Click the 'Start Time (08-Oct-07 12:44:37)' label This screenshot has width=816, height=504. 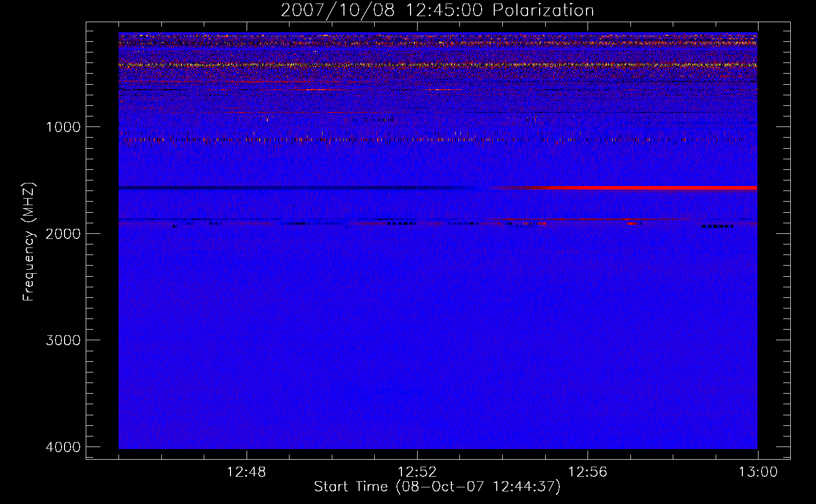(437, 487)
